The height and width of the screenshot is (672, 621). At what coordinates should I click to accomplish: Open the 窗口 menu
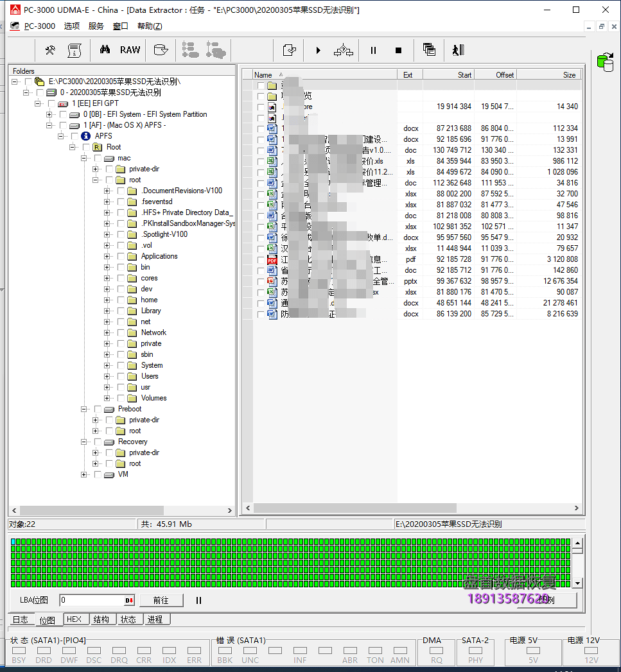tap(121, 26)
